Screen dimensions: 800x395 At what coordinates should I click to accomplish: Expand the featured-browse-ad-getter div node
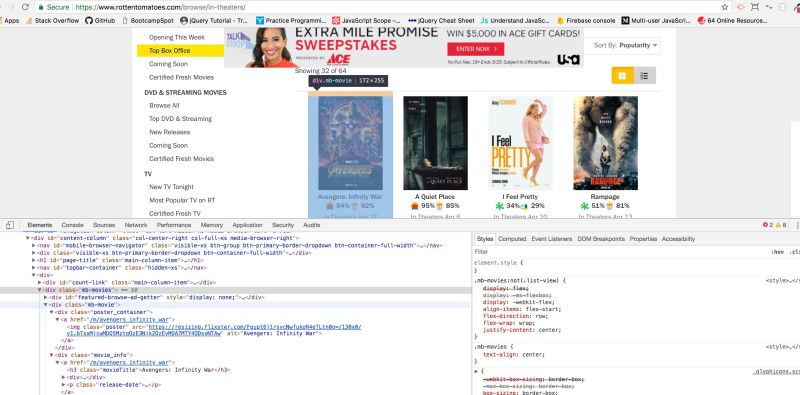[45, 297]
